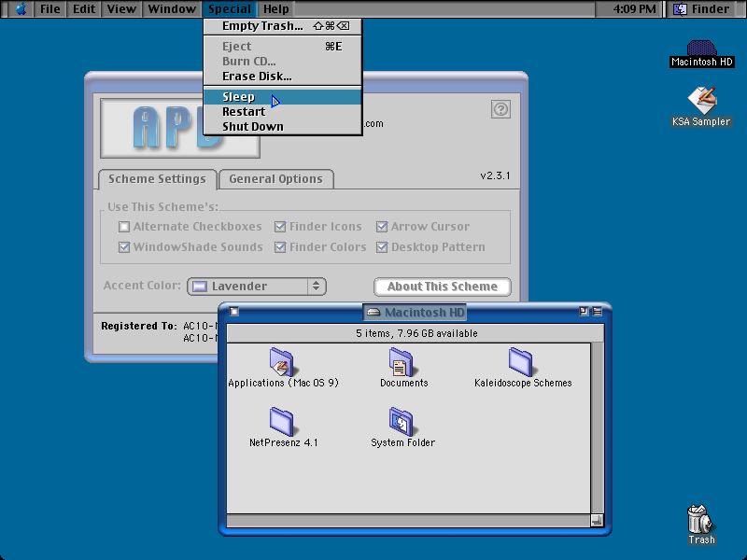Open the Window menu

(172, 9)
